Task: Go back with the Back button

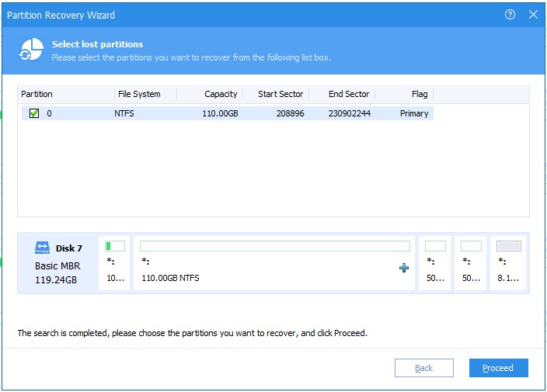Action: pyautogui.click(x=423, y=368)
